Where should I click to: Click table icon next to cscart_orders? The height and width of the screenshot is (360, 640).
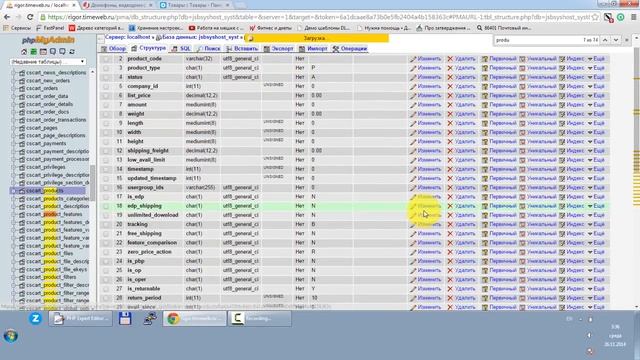coord(22,88)
